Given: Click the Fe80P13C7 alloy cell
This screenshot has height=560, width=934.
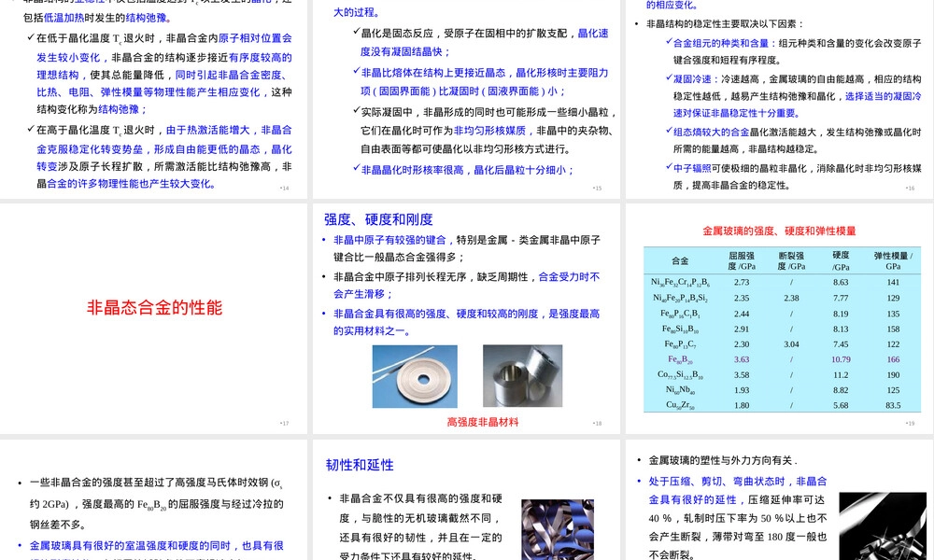Looking at the screenshot, I should (x=680, y=344).
